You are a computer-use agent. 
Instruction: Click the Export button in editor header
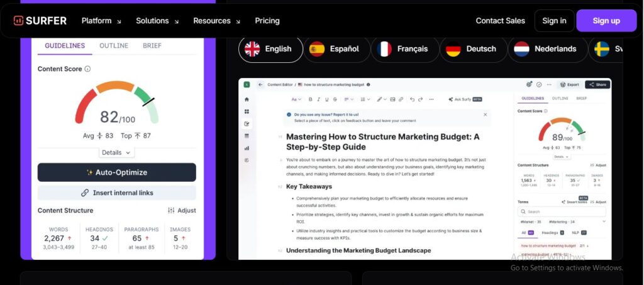point(569,84)
